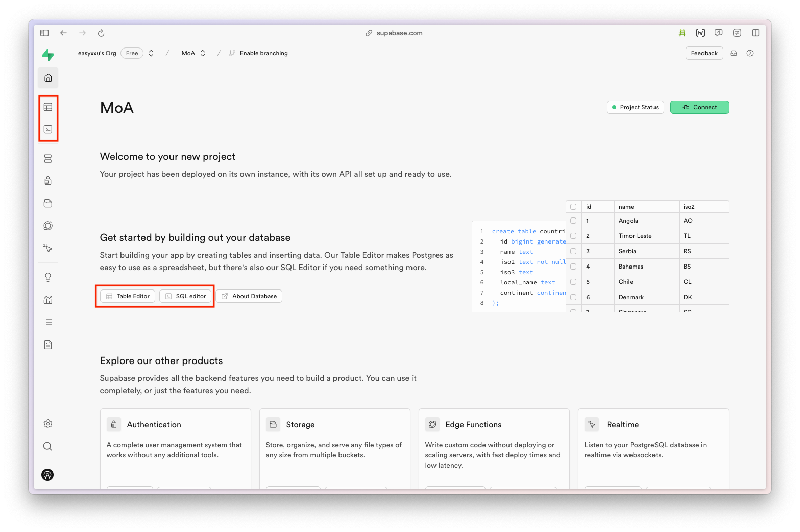Check the Bahamas row checkbox

tap(573, 267)
